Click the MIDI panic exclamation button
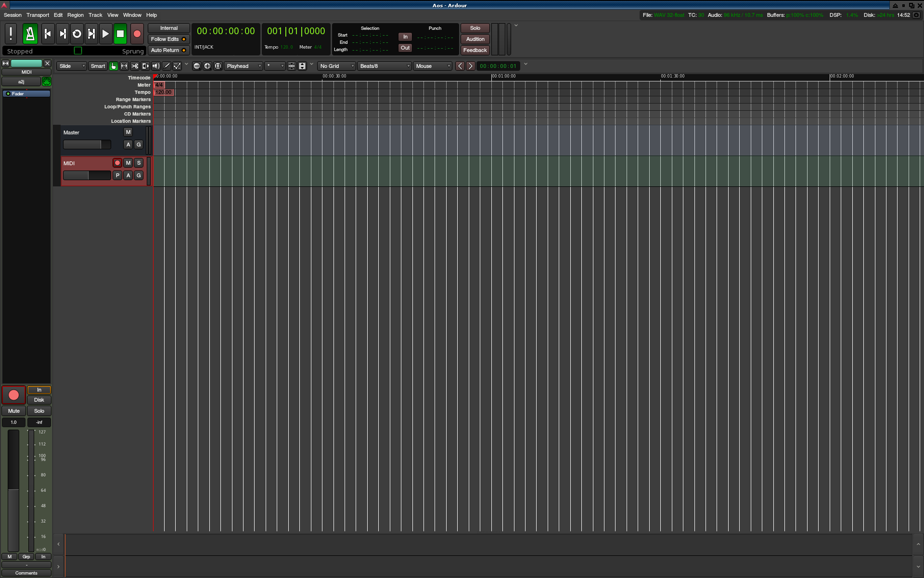Screen dimensions: 924x578 pos(11,34)
